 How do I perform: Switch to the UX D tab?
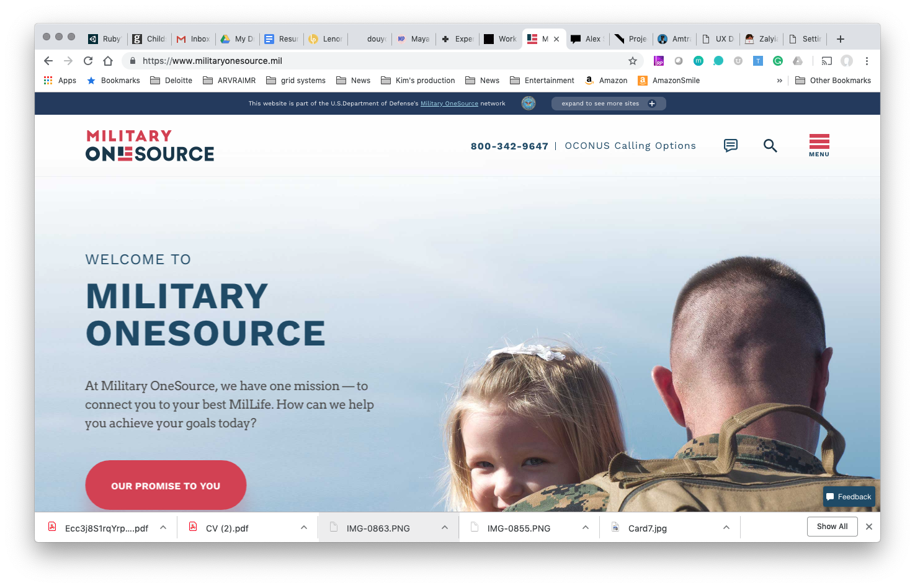[x=718, y=39]
